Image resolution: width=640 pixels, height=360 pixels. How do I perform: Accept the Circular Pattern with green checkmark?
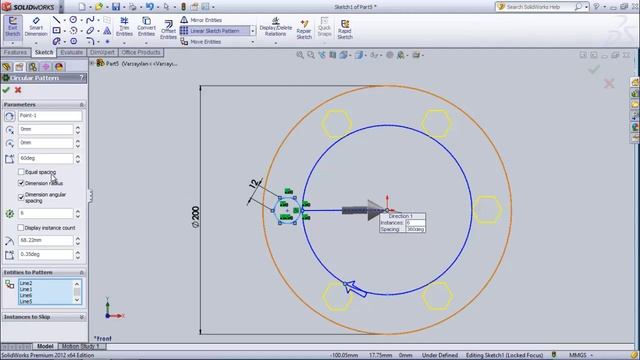(x=6, y=90)
